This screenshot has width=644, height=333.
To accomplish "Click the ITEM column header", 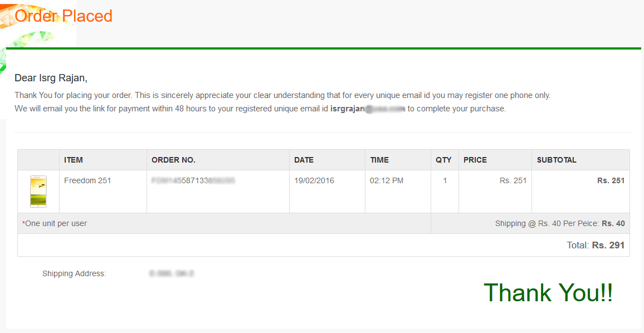I will (x=74, y=160).
